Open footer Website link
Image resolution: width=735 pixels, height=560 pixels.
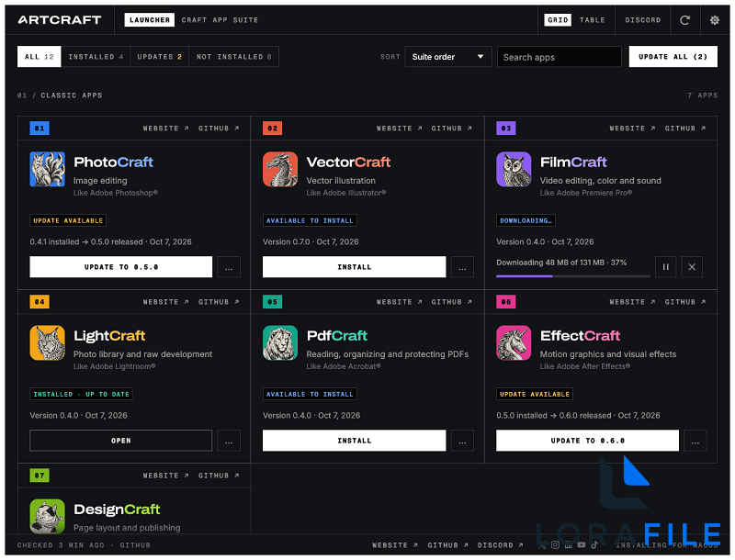(395, 545)
